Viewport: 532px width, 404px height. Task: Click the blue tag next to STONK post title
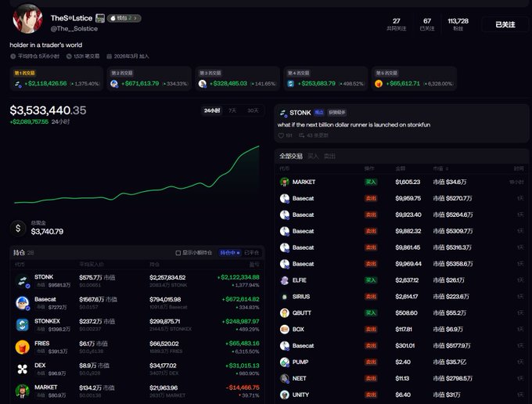pos(319,113)
